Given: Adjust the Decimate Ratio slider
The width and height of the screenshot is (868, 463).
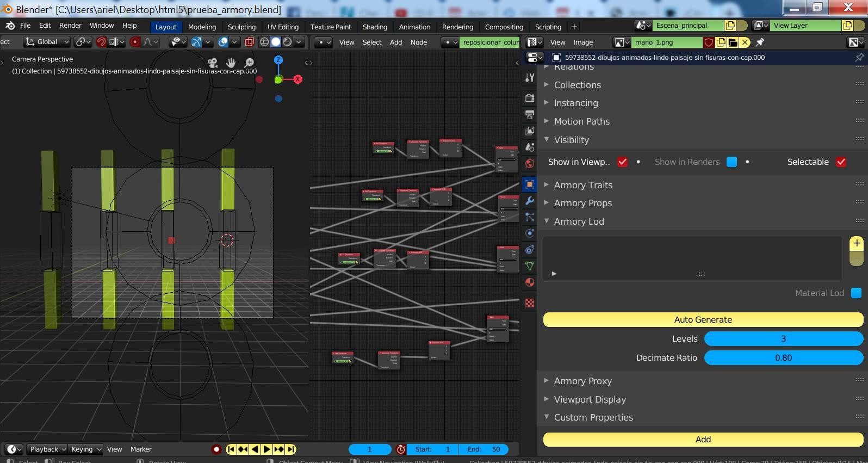Looking at the screenshot, I should click(x=784, y=358).
